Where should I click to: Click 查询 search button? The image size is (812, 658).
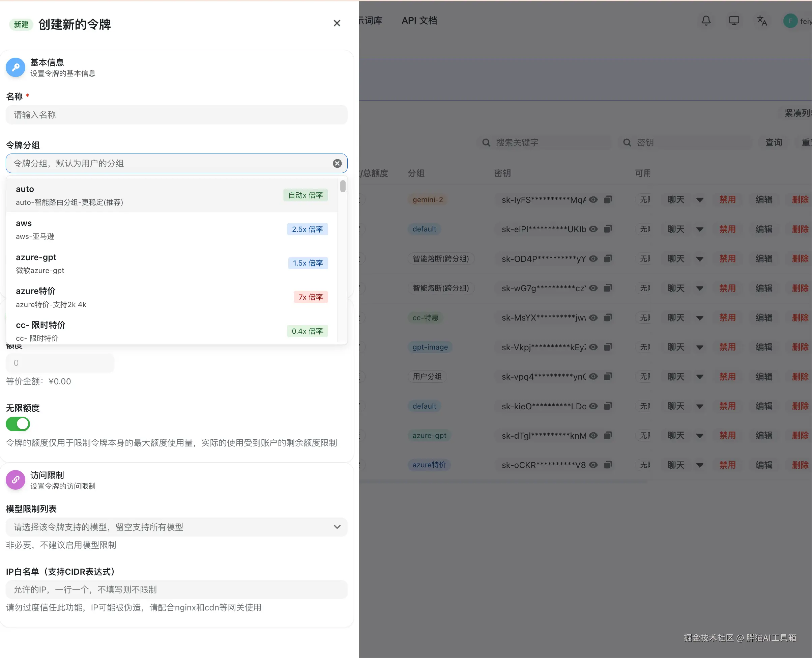click(x=773, y=142)
